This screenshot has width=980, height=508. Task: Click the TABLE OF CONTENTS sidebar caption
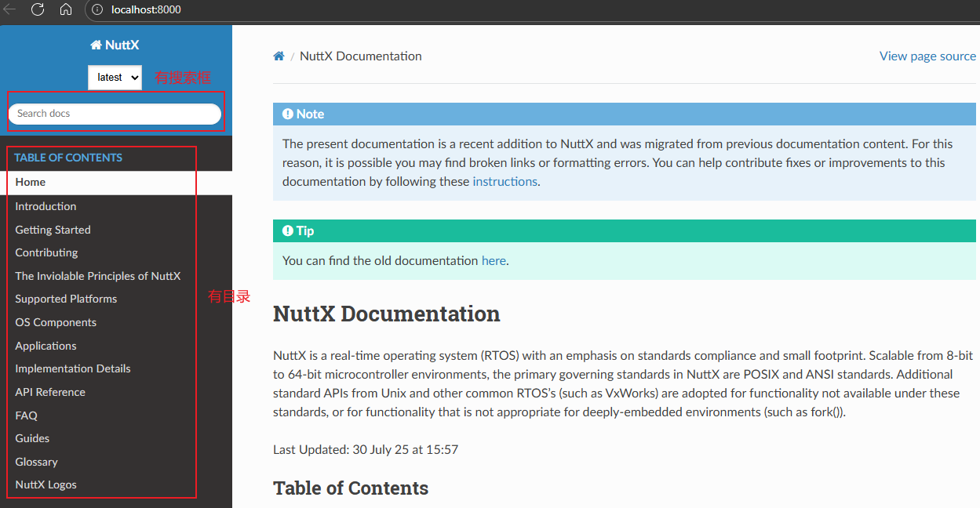pyautogui.click(x=68, y=158)
